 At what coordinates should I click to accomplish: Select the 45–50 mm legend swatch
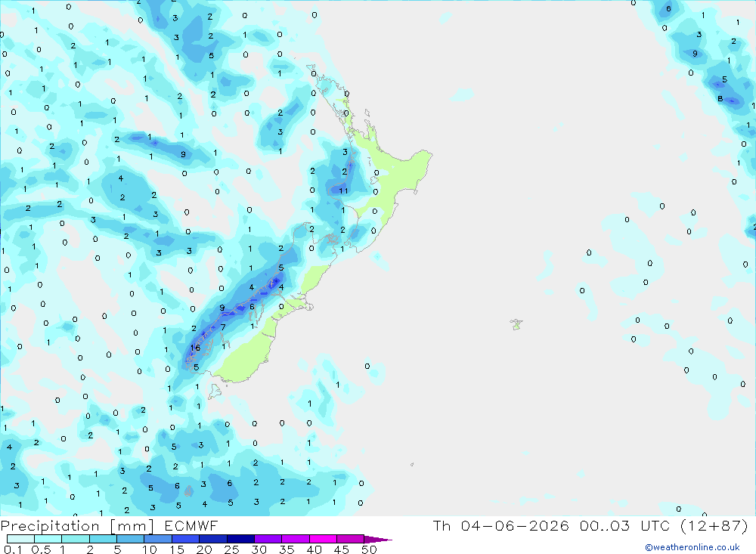coord(350,539)
